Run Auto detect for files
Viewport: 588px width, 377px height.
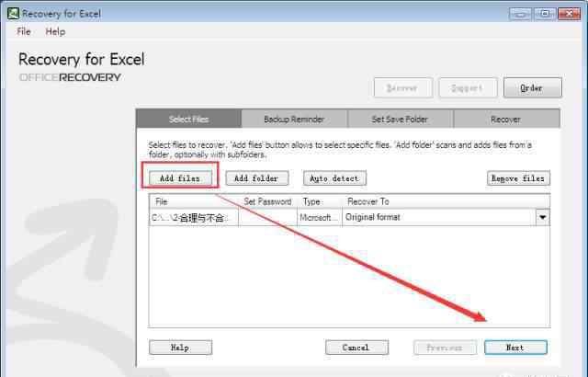pyautogui.click(x=334, y=178)
